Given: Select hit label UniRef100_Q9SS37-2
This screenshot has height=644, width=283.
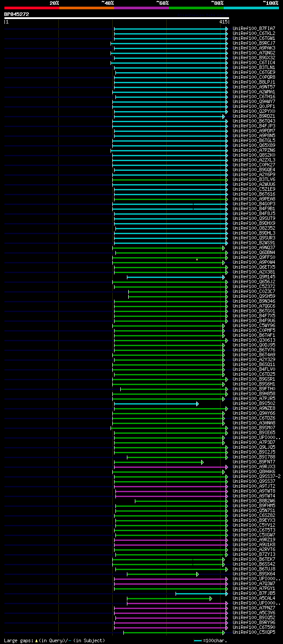Looking at the screenshot, I should (x=256, y=476).
